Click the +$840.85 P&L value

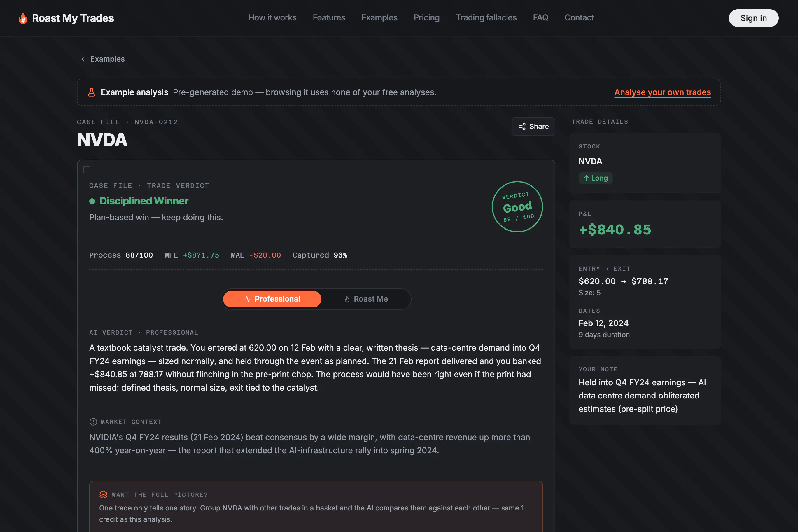coord(615,230)
